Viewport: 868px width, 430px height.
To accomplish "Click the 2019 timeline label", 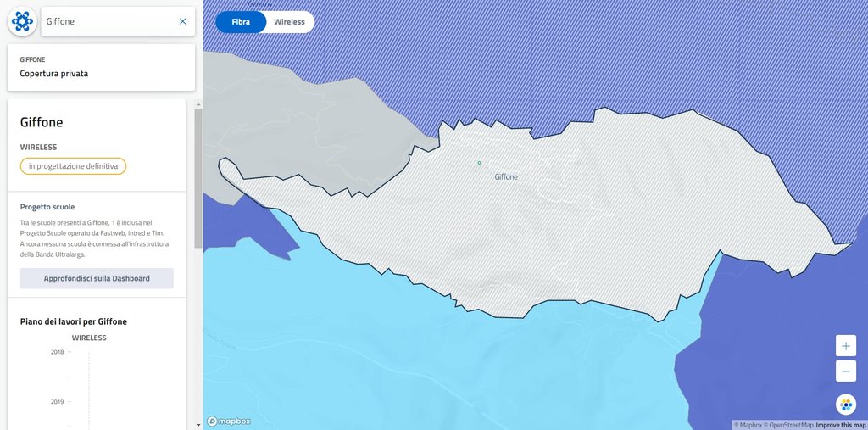I will [57, 402].
